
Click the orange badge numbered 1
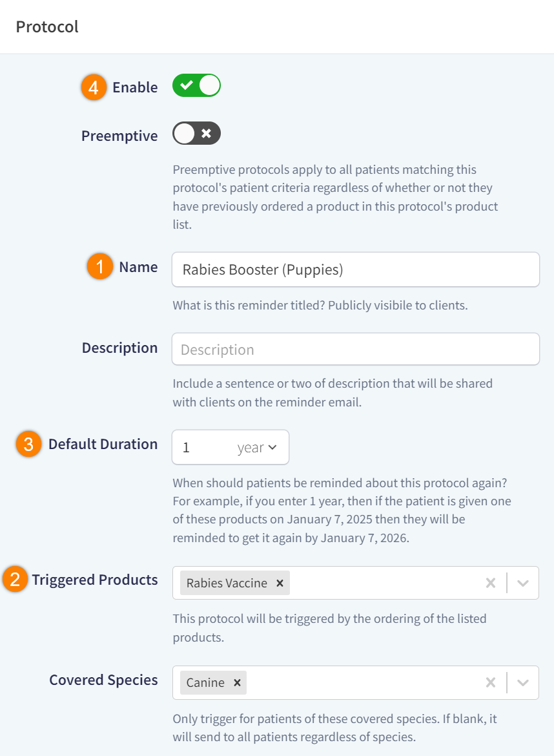coord(99,266)
